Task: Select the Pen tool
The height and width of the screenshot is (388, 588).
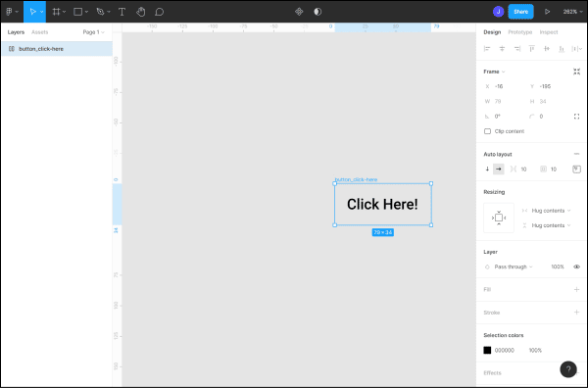Action: coord(100,12)
